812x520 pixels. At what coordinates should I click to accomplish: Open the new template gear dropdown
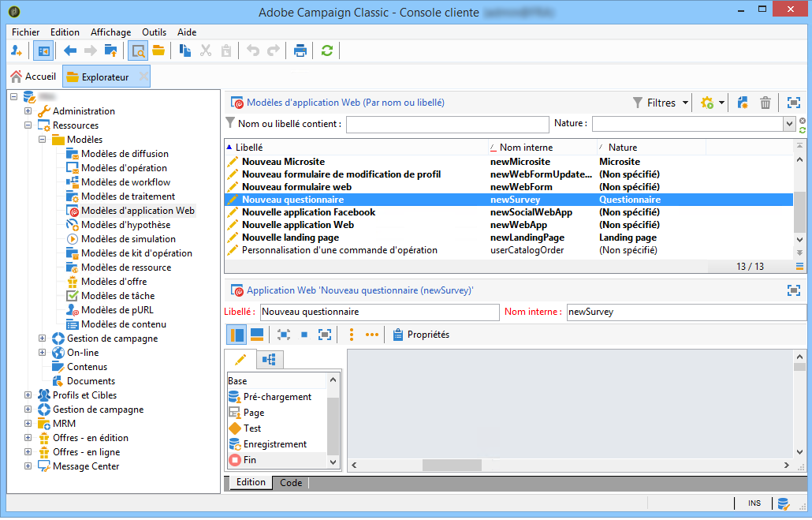pos(712,103)
